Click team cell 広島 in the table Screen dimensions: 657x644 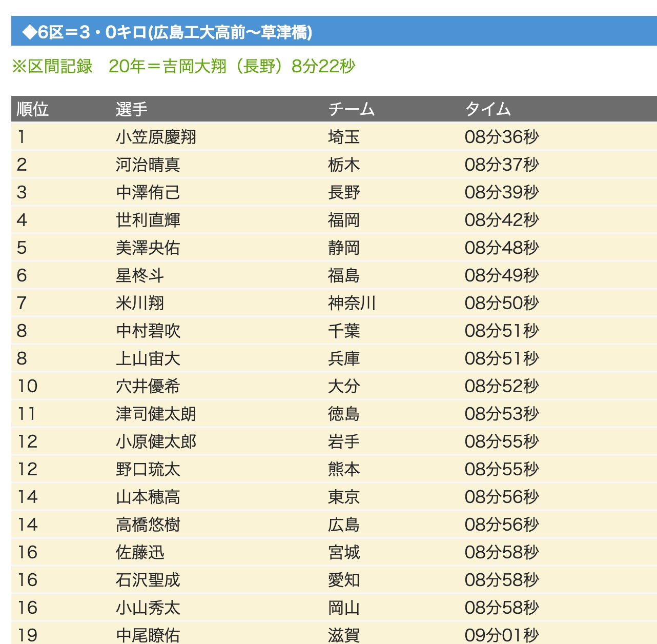coord(344,525)
